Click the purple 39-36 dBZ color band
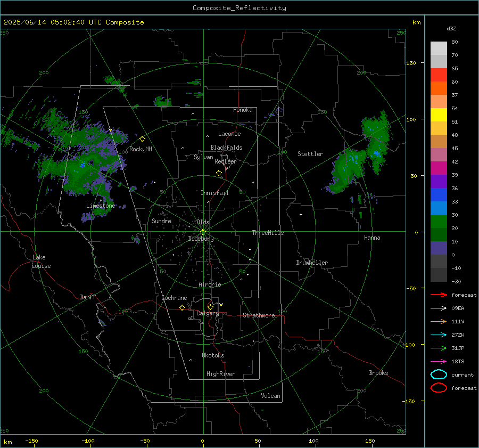The image size is (479, 448). pos(439,182)
